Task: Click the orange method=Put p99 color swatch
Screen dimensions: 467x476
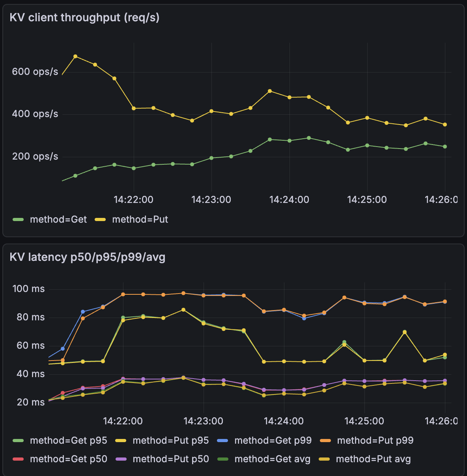Action: pos(325,441)
